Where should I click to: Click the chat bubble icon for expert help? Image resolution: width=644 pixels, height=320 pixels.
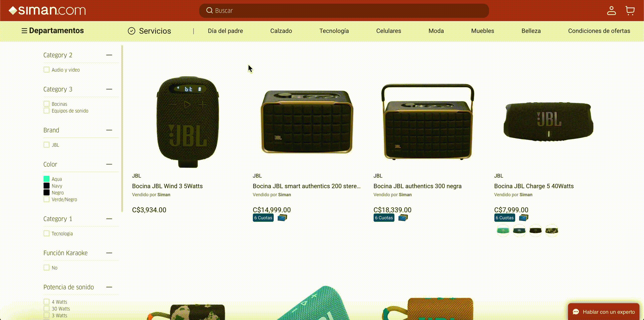point(576,312)
